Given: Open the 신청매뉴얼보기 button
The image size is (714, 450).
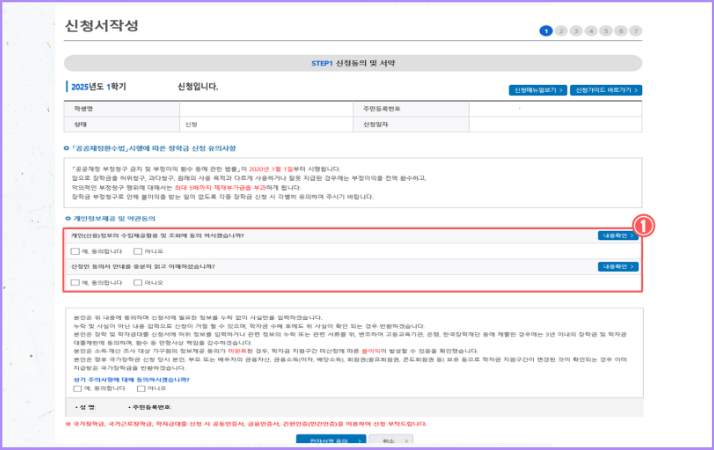Looking at the screenshot, I should point(538,90).
